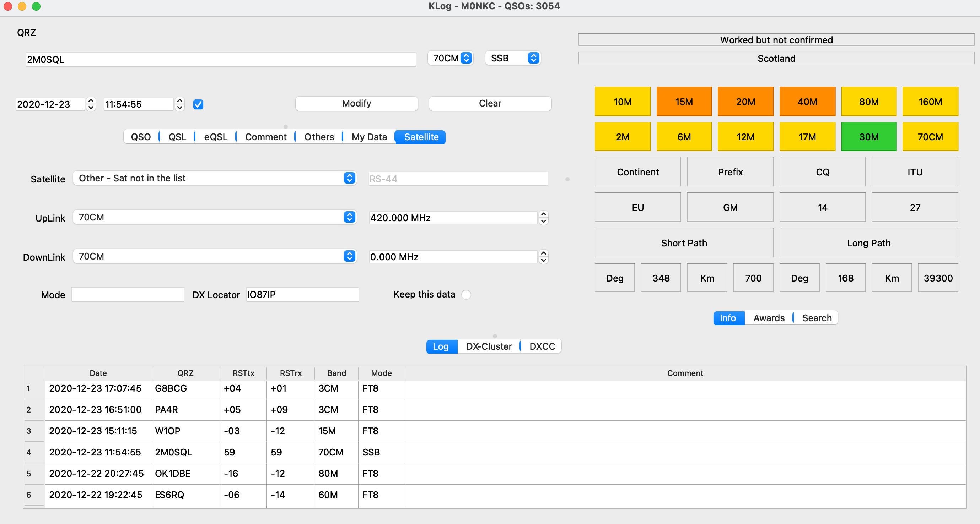Click the 160M band box
Screen dimensions: 980x524
click(930, 102)
